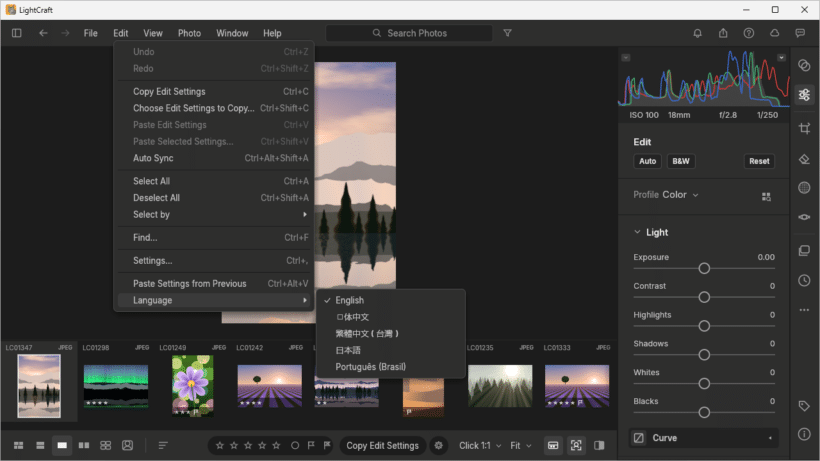This screenshot has width=820, height=461.
Task: Open the people view icon
Action: 127,445
